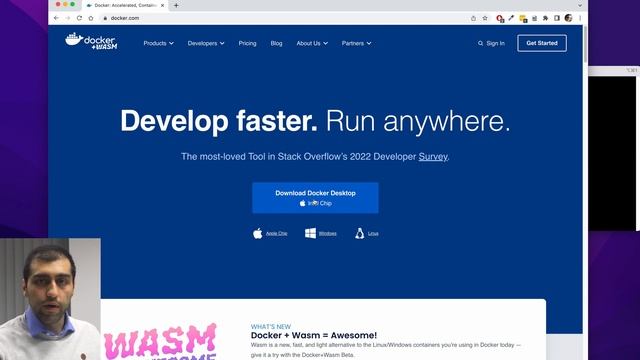Viewport: 640px width, 360px height.
Task: Open the gray extension next to yellow one
Action: tap(534, 18)
